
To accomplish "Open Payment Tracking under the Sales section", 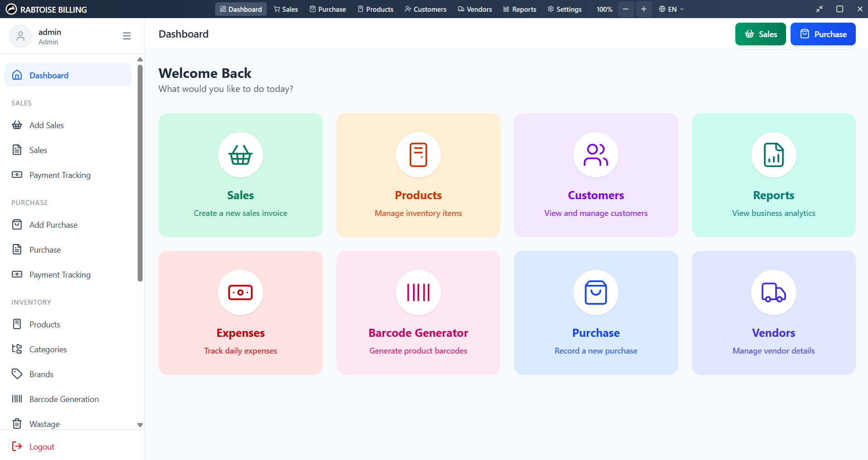I will [68, 175].
